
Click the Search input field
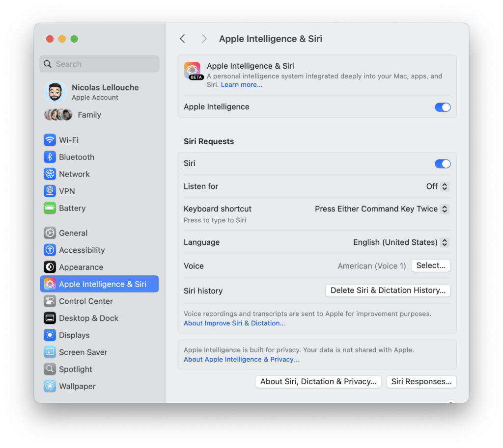pos(99,64)
